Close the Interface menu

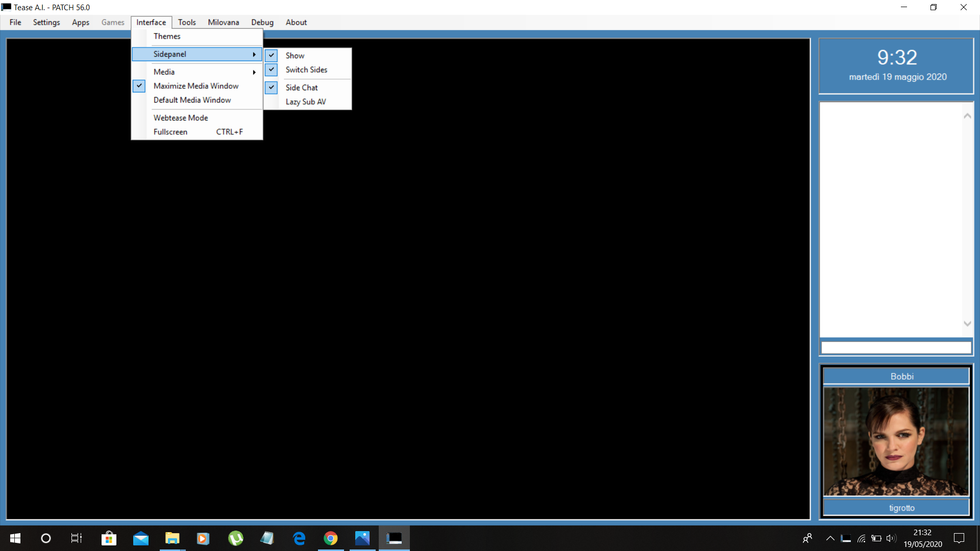tap(151, 22)
